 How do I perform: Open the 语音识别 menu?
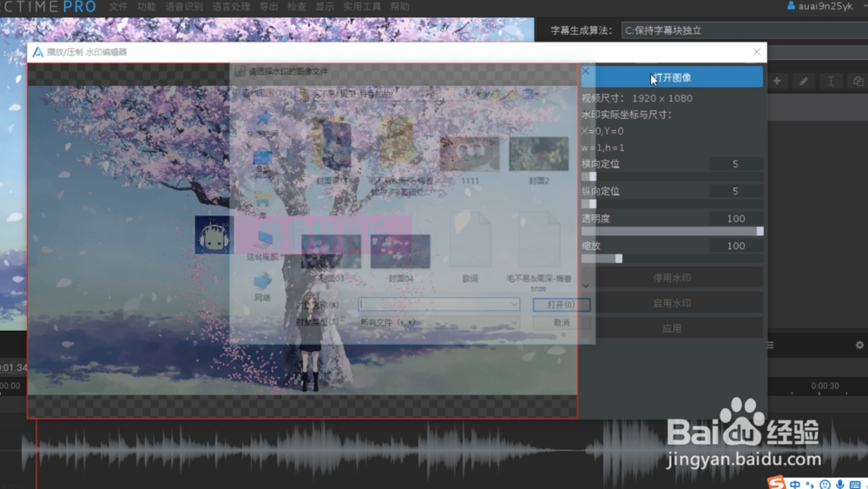coord(184,7)
